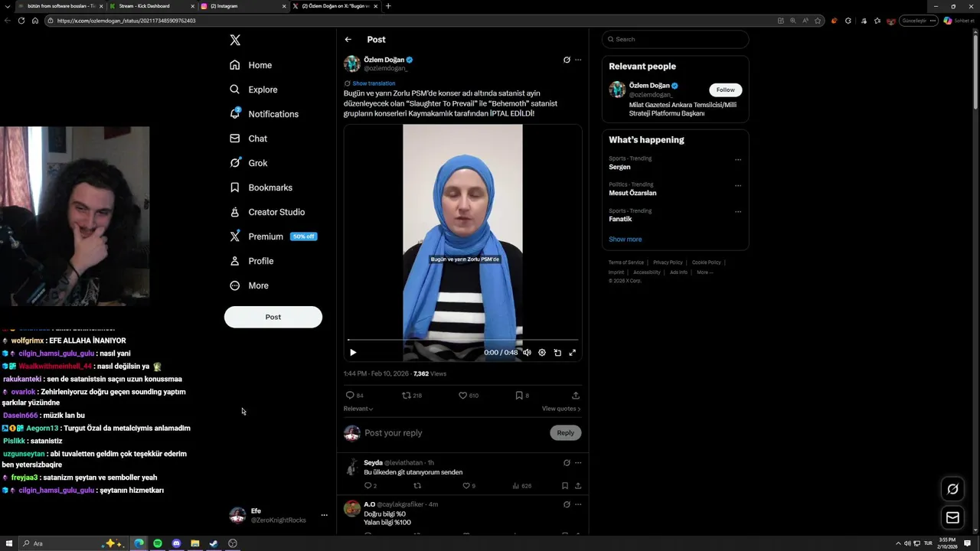This screenshot has width=980, height=551.
Task: Open Spotify from Windows taskbar
Action: [x=158, y=543]
